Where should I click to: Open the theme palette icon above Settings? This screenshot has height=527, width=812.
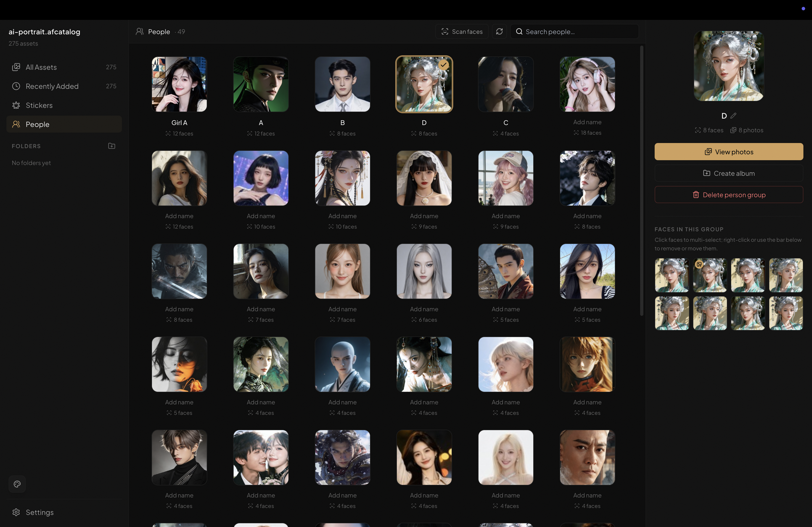(17, 484)
